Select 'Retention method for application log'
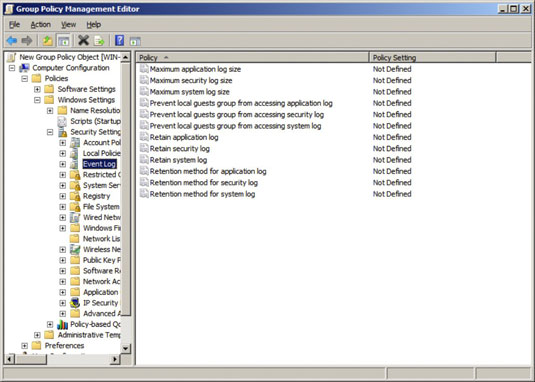 [x=208, y=171]
